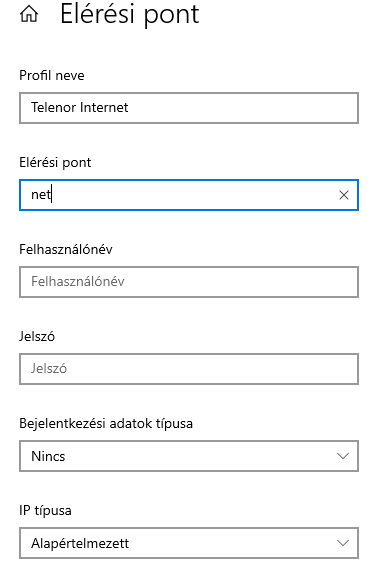Go to the Settings home icon
373x577 pixels.
click(29, 14)
